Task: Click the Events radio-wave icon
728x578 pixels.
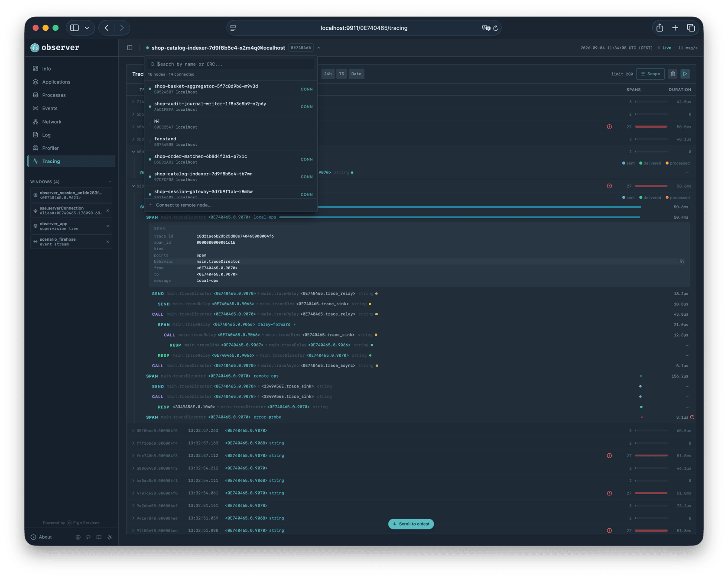Action: pyautogui.click(x=36, y=108)
